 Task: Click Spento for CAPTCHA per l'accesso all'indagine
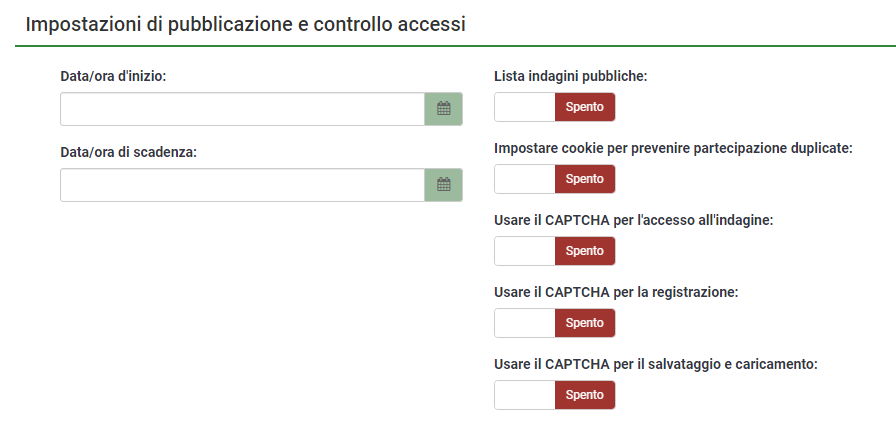(x=585, y=251)
